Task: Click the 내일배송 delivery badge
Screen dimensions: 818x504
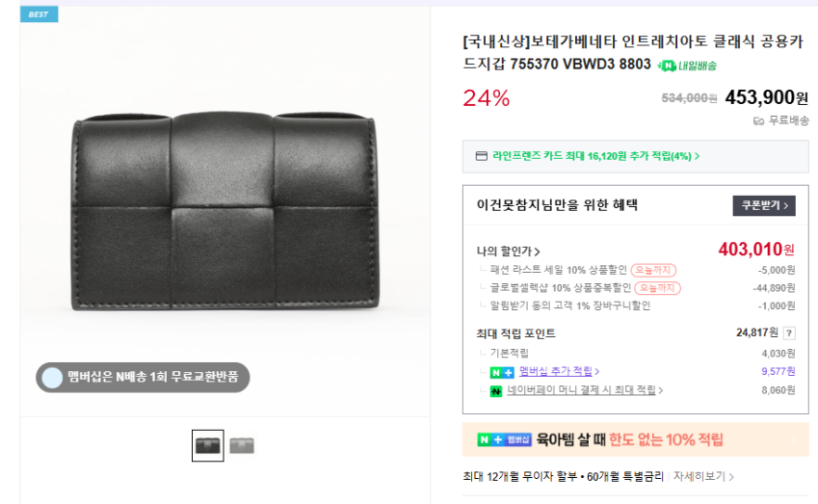Action: (687, 66)
